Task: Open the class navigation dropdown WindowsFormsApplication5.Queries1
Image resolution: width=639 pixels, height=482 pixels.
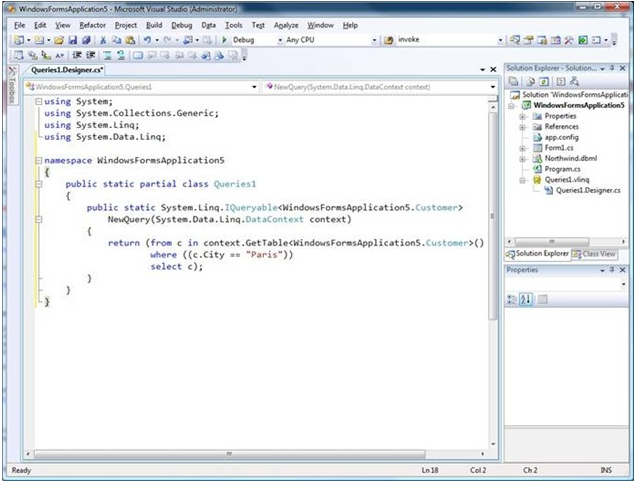Action: (x=254, y=87)
